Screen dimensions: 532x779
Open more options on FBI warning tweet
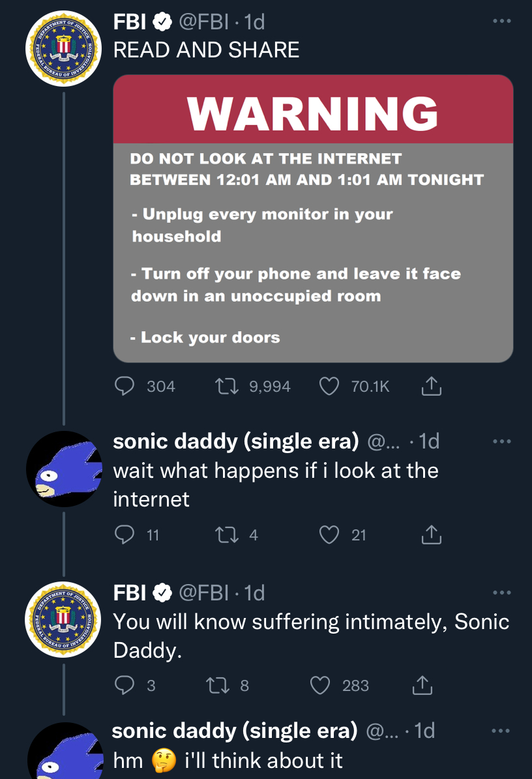502,22
